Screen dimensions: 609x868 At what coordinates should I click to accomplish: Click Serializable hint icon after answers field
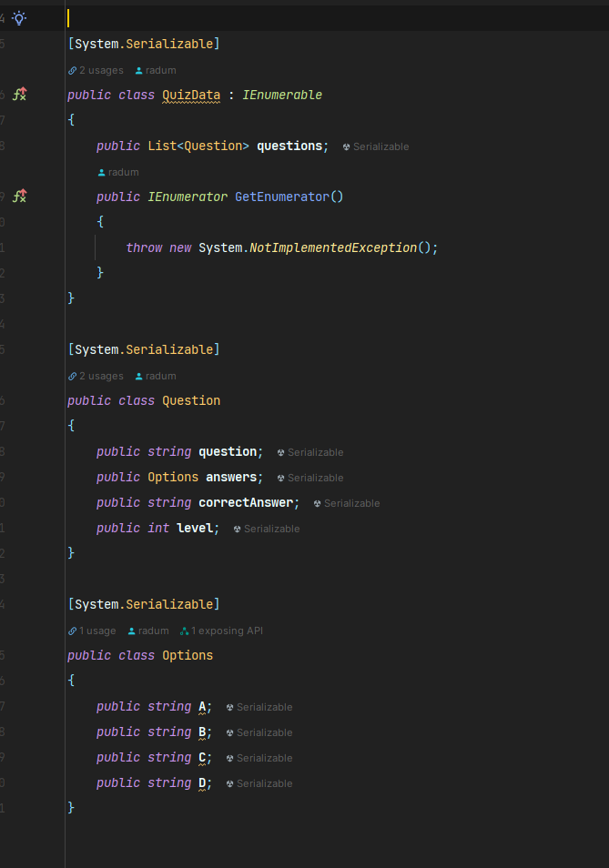(281, 478)
